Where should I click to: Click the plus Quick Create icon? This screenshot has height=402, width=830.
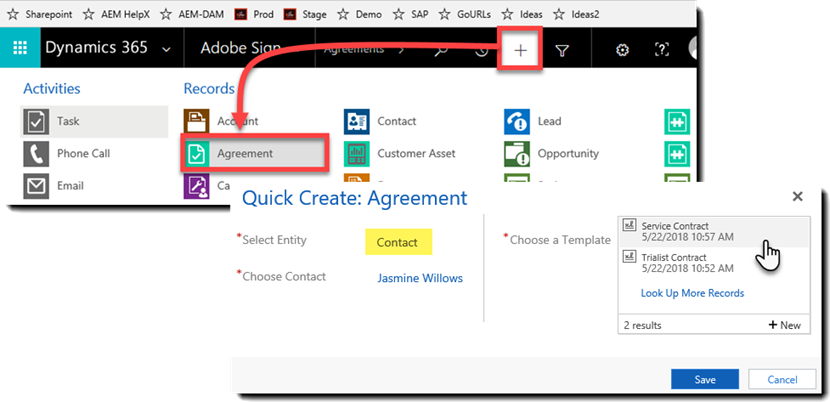coord(520,50)
